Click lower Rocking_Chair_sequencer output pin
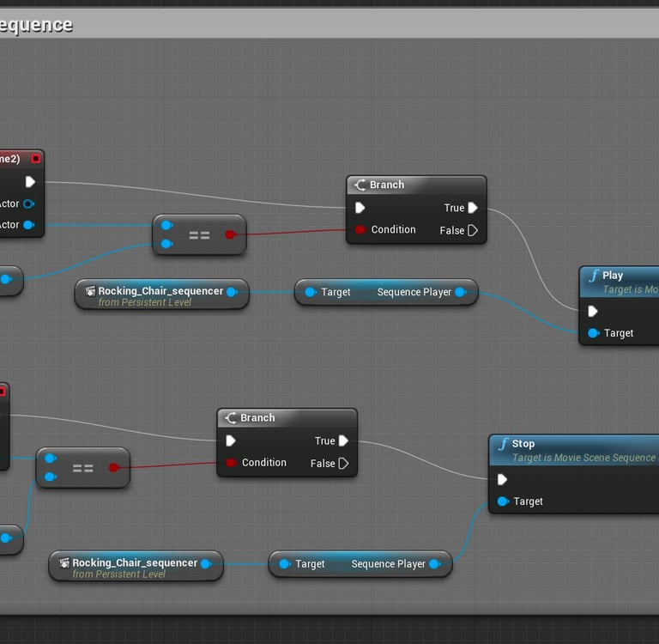 (x=206, y=564)
